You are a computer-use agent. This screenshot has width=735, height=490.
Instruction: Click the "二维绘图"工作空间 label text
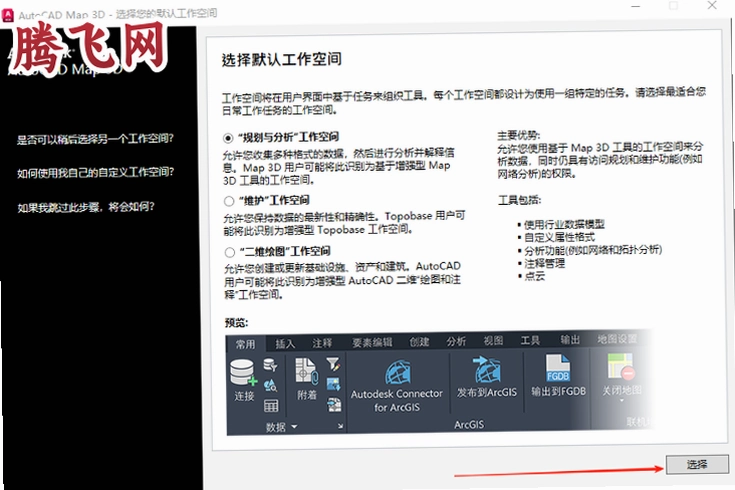285,251
